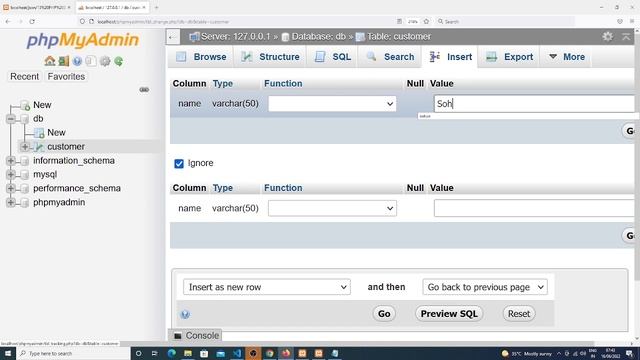Open Microsoft Edge from taskbar
Image resolution: width=640 pixels, height=360 pixels.
pyautogui.click(x=171, y=353)
